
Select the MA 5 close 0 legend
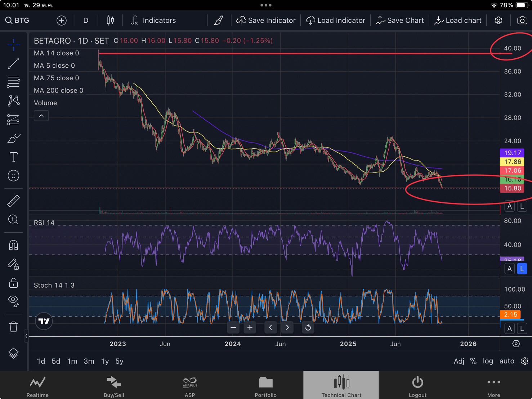point(54,66)
